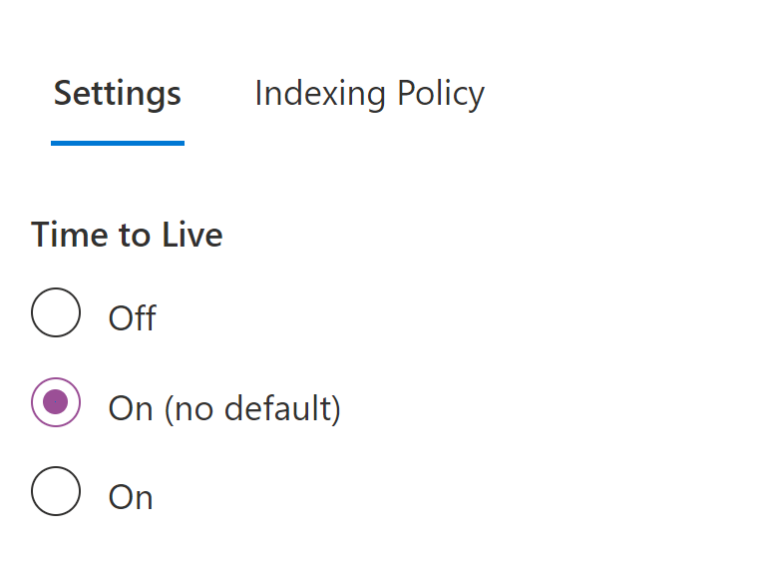Turn off Time to Live
The image size is (768, 564).
pos(56,313)
